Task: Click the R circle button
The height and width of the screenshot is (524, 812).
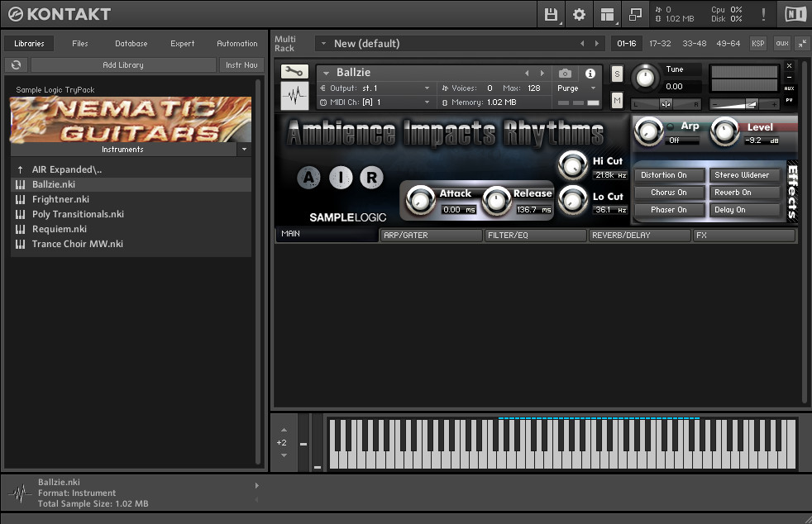Action: [x=371, y=178]
